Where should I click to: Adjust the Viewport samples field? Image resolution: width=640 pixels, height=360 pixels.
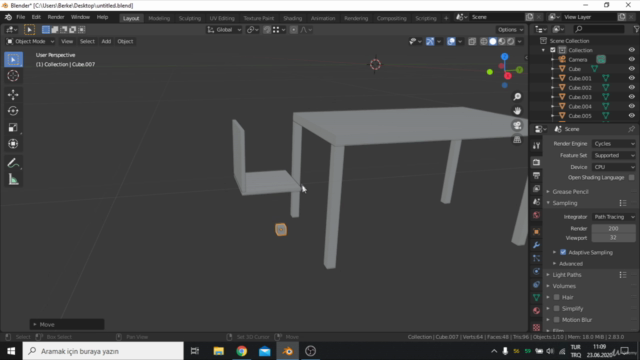(613, 238)
